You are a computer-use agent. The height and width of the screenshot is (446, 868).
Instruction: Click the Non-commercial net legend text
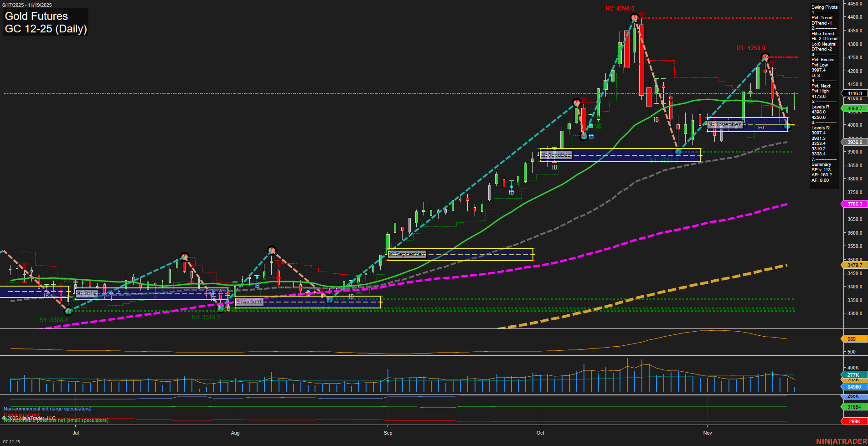tap(46, 409)
